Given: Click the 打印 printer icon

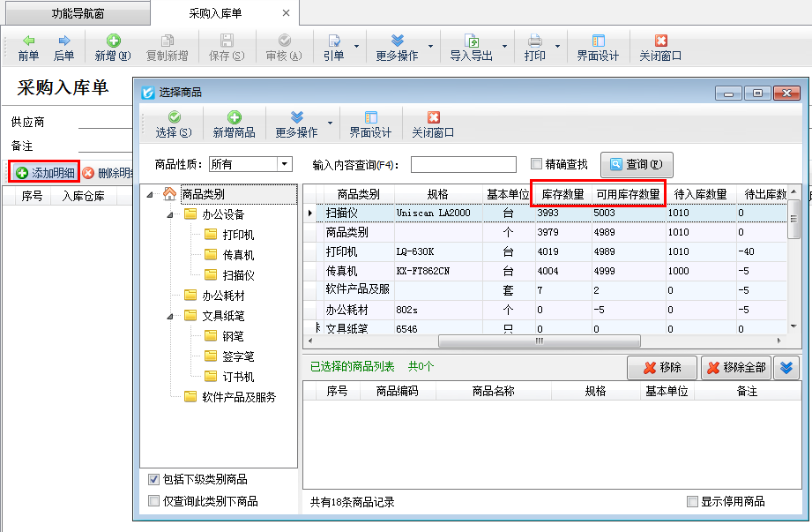Looking at the screenshot, I should 534,41.
